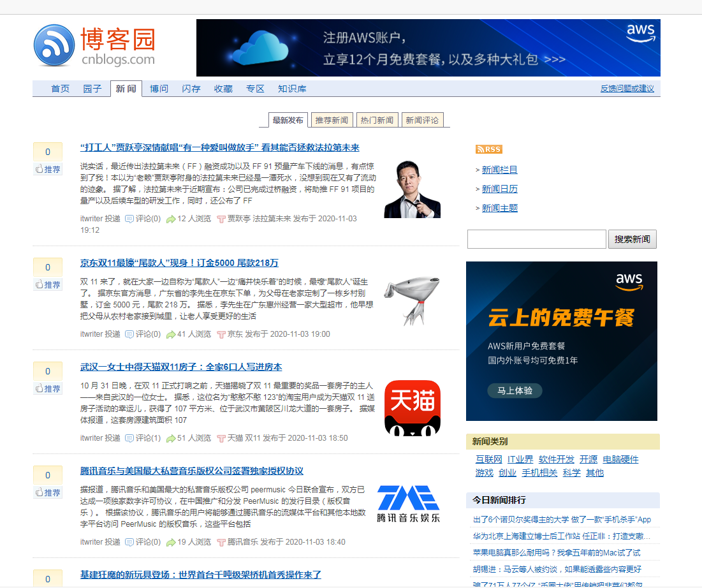Switch to the 热门新闻 tab
This screenshot has height=588, width=702.
coord(377,120)
